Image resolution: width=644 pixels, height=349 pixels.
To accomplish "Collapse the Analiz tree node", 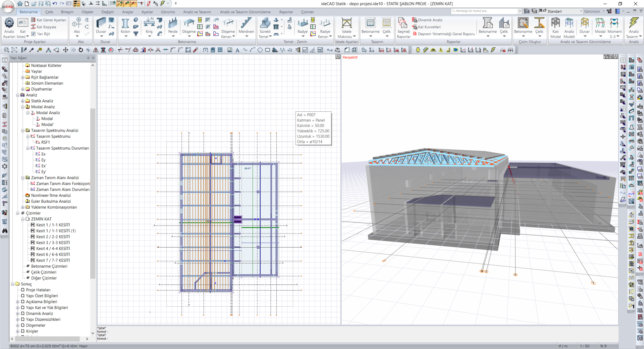I will coord(18,95).
